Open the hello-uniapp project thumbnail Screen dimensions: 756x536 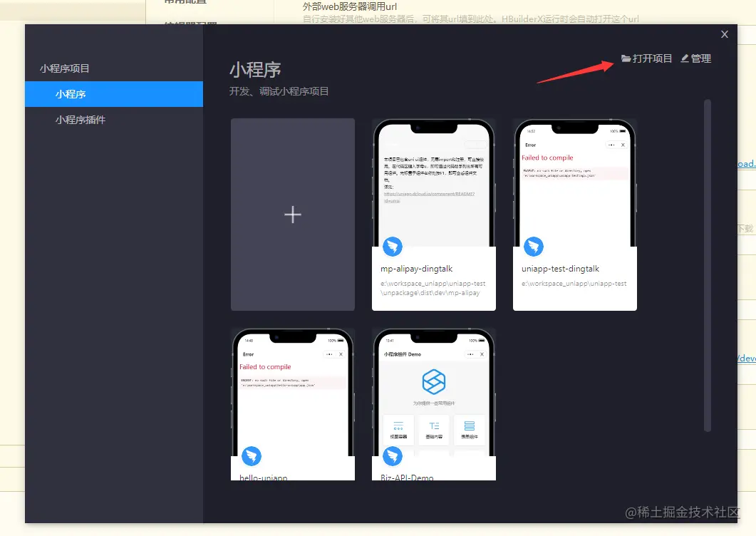click(293, 393)
